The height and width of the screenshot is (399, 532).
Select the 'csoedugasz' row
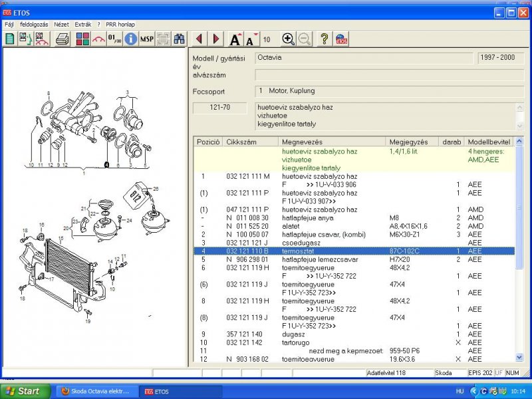pos(354,243)
